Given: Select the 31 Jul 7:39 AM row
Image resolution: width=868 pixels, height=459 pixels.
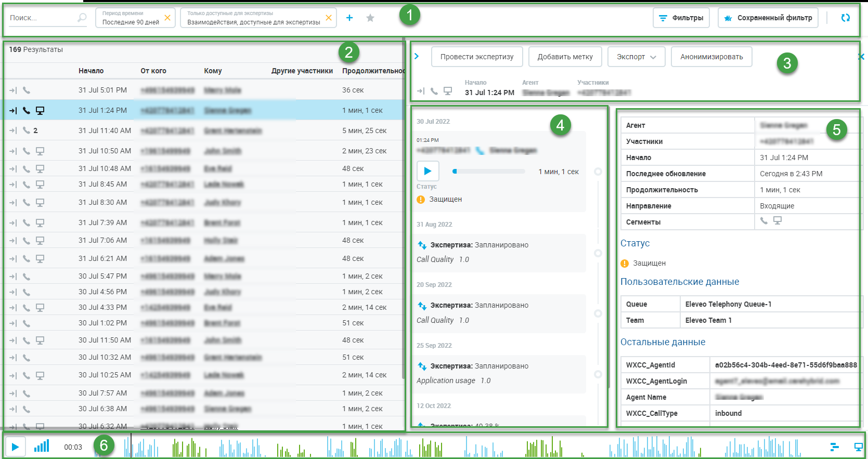Looking at the screenshot, I should click(204, 222).
